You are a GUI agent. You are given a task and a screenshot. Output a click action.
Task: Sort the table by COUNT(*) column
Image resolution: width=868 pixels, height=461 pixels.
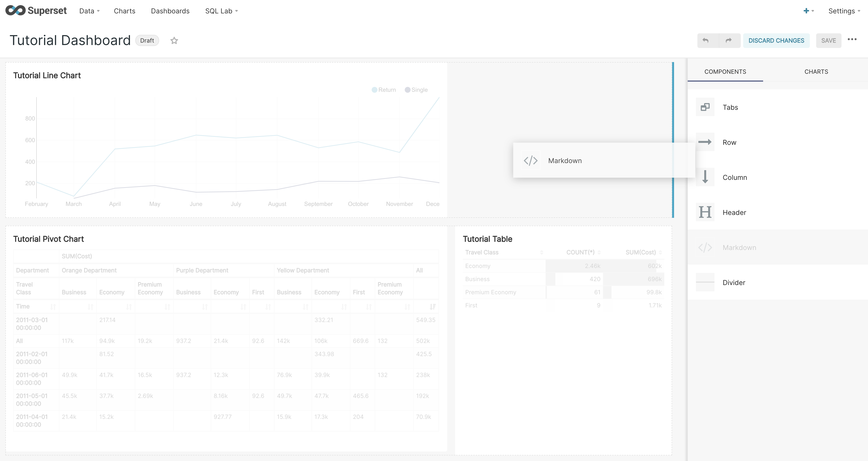(x=580, y=252)
